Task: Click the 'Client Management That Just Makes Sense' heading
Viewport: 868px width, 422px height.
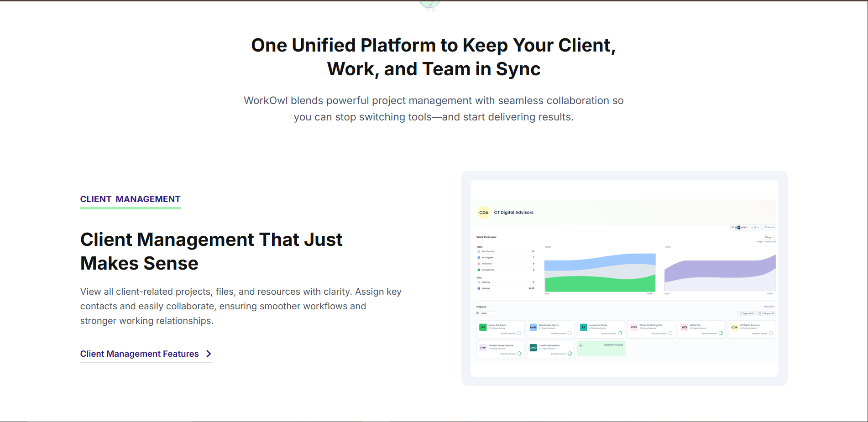Action: (211, 251)
